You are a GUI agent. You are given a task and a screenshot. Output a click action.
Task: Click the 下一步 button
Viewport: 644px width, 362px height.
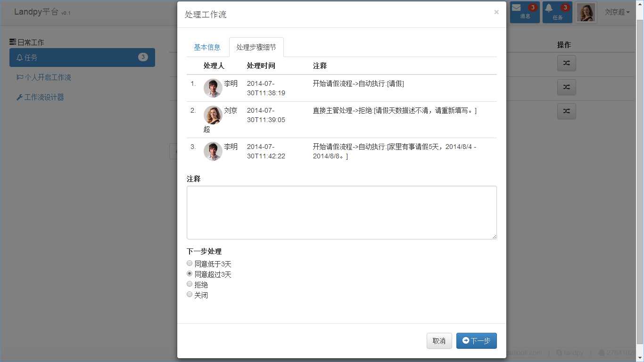click(476, 341)
